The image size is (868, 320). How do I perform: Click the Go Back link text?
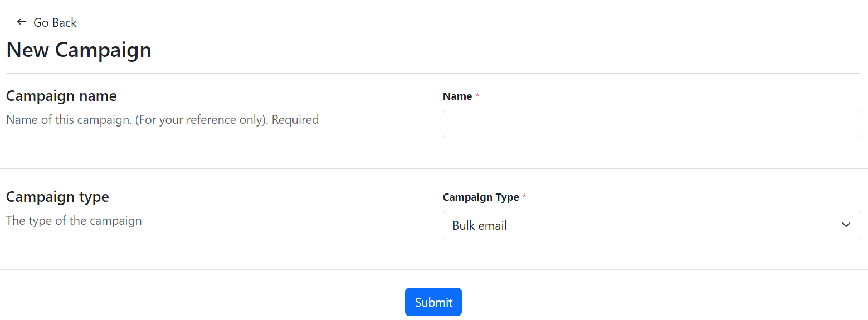click(55, 23)
